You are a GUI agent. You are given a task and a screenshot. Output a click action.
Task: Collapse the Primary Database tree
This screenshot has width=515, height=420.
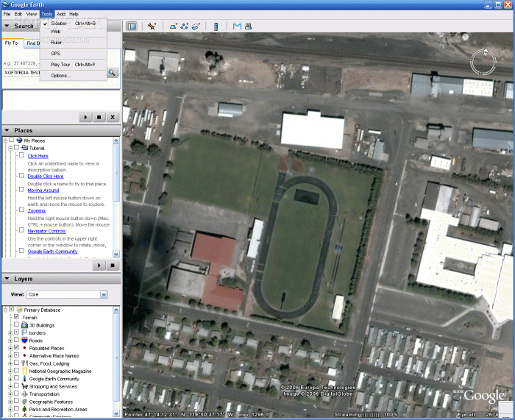coord(5,310)
